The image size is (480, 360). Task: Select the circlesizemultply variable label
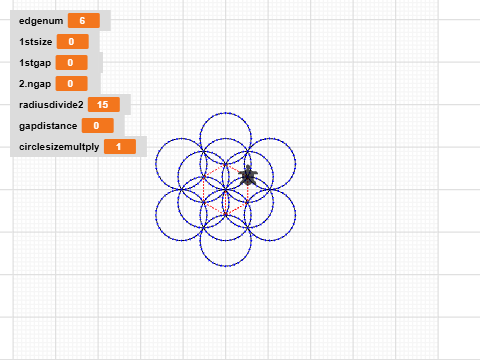tap(59, 147)
